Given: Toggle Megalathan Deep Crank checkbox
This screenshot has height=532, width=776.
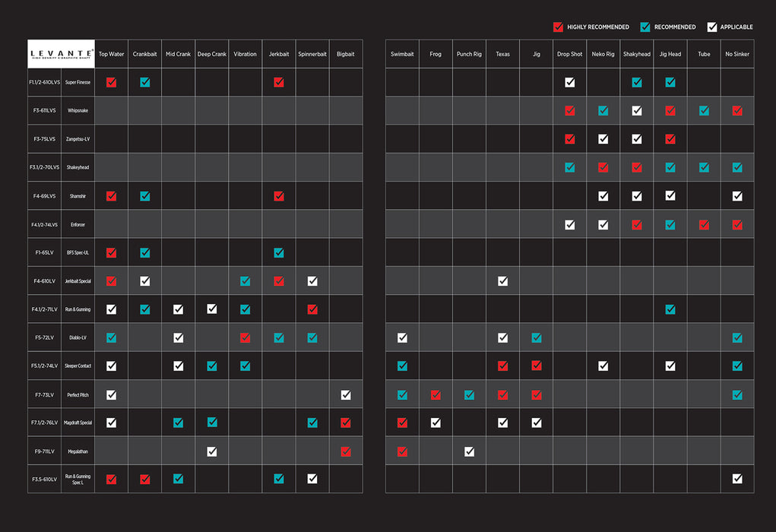Looking at the screenshot, I should pyautogui.click(x=212, y=451).
